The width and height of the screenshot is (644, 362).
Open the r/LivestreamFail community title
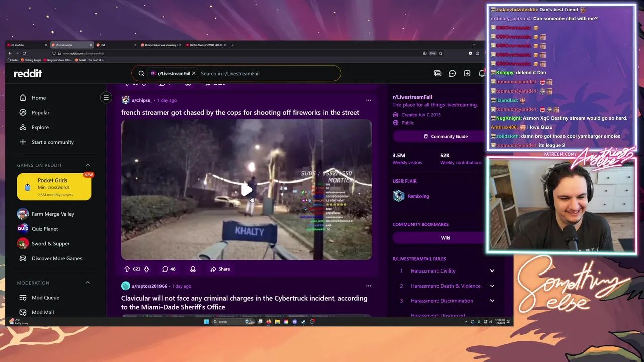click(412, 97)
